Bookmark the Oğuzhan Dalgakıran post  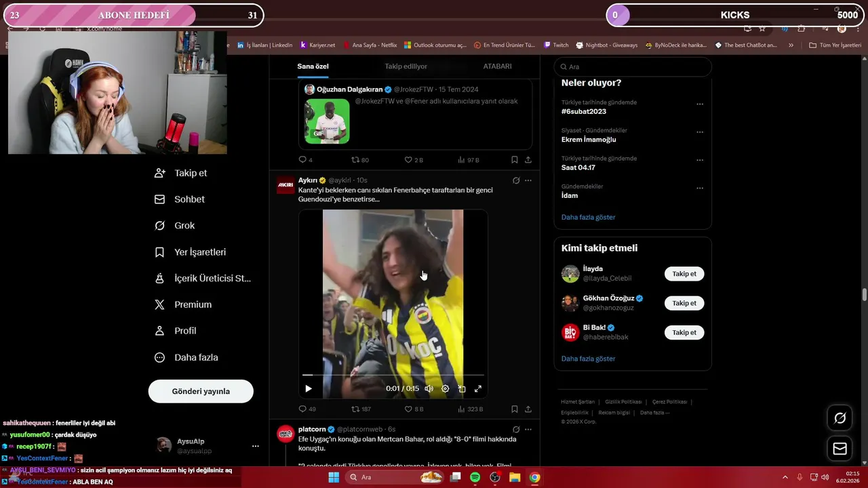pos(515,160)
